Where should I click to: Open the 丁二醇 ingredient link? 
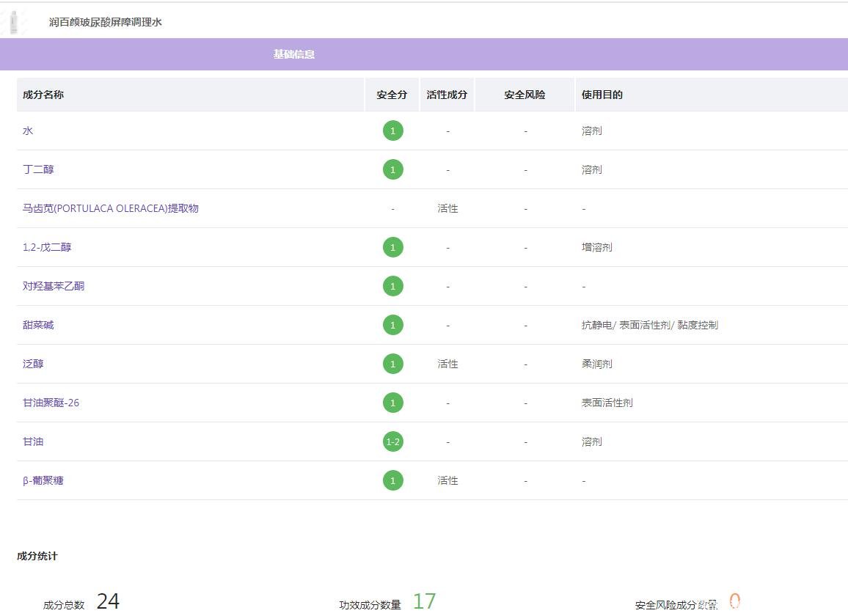point(38,169)
